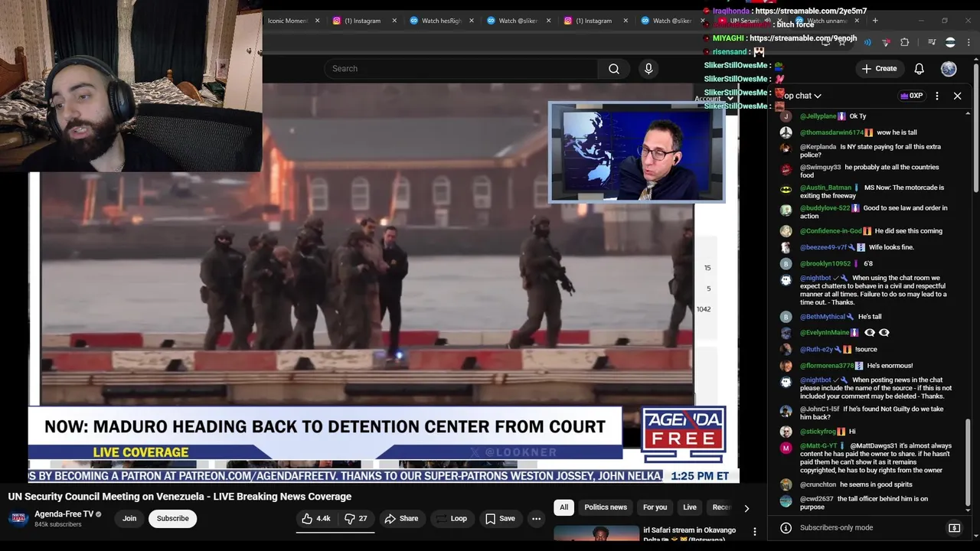Select the Politics news chip

(606, 507)
